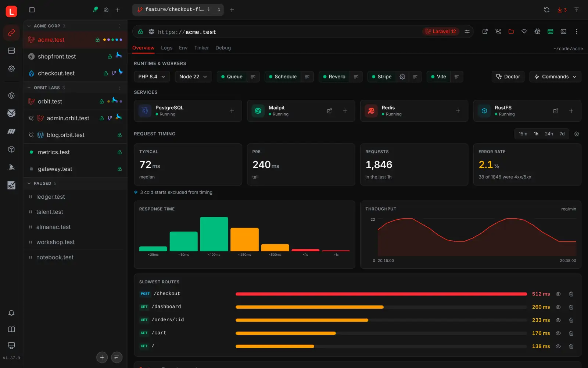Click the refresh sync icon at top right
This screenshot has width=588, height=368.
click(x=547, y=10)
